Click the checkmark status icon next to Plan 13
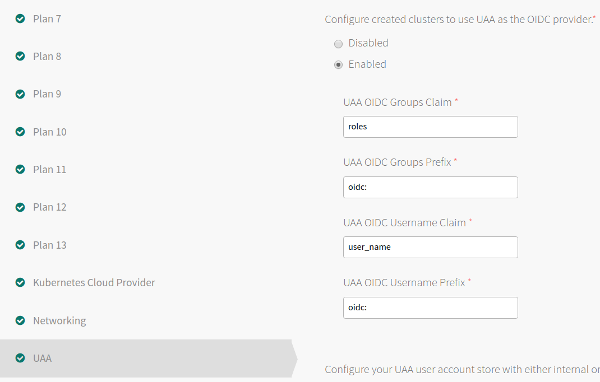This screenshot has width=600, height=382. 20,245
